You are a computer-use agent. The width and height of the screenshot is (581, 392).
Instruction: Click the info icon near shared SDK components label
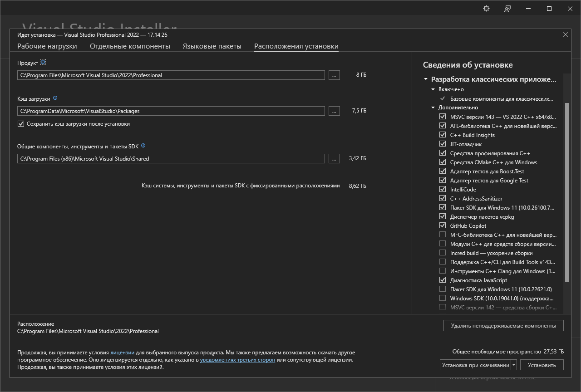click(x=143, y=145)
